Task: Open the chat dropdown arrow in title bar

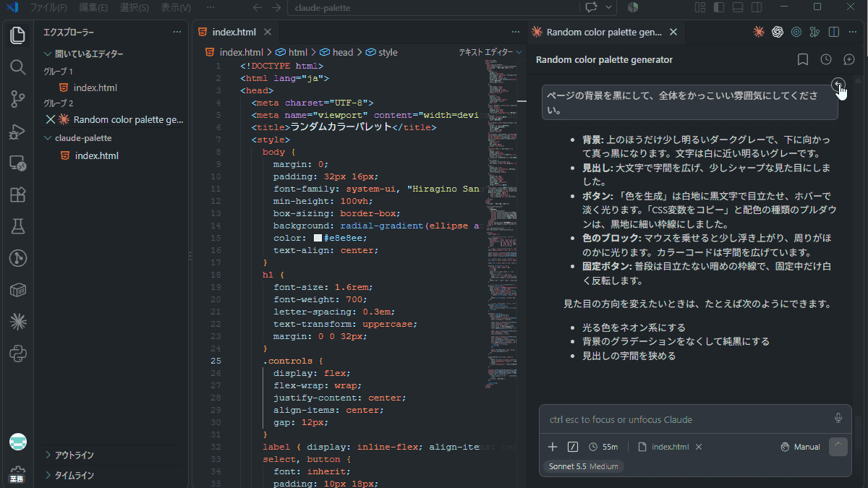Action: point(609,7)
